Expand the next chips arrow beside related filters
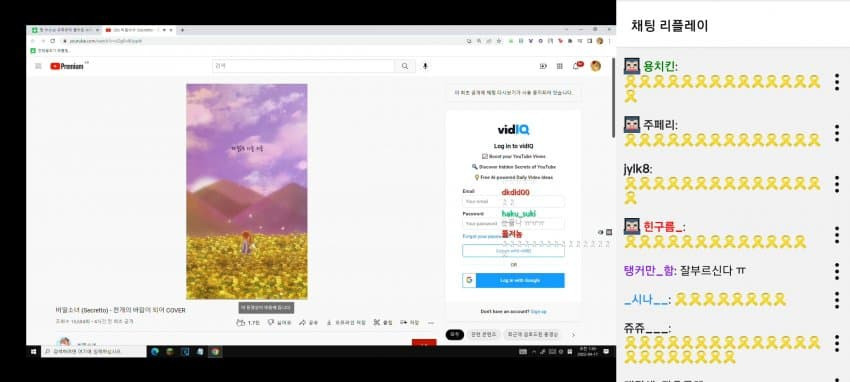 tap(573, 335)
